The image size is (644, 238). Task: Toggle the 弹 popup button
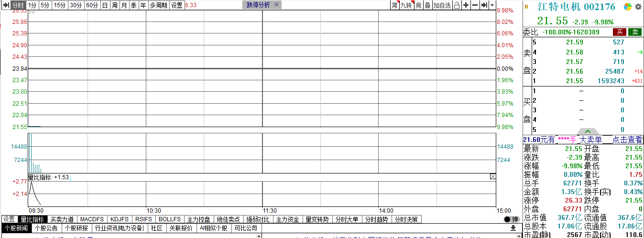[x=511, y=219]
